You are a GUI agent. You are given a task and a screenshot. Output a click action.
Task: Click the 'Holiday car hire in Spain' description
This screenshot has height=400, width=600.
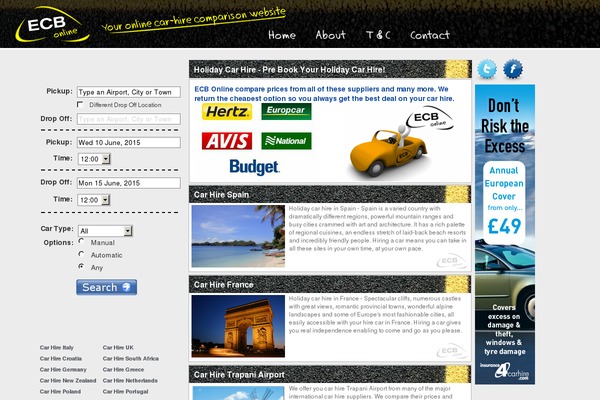click(x=377, y=229)
